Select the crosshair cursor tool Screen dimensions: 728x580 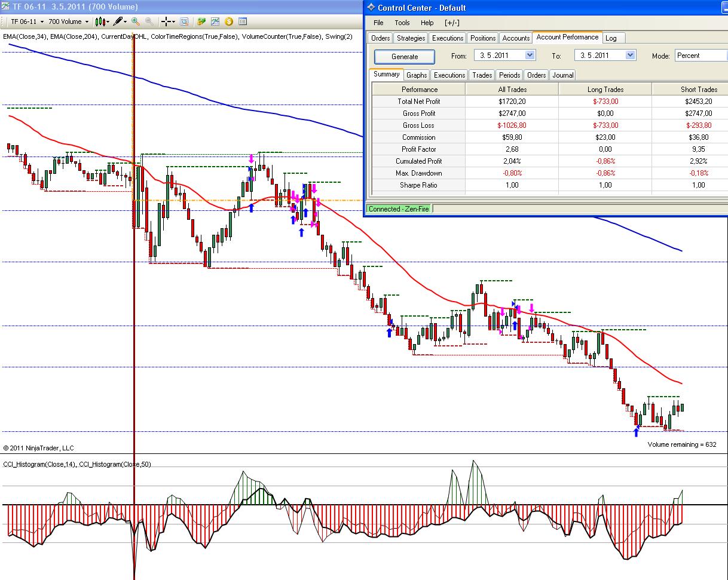pos(167,22)
